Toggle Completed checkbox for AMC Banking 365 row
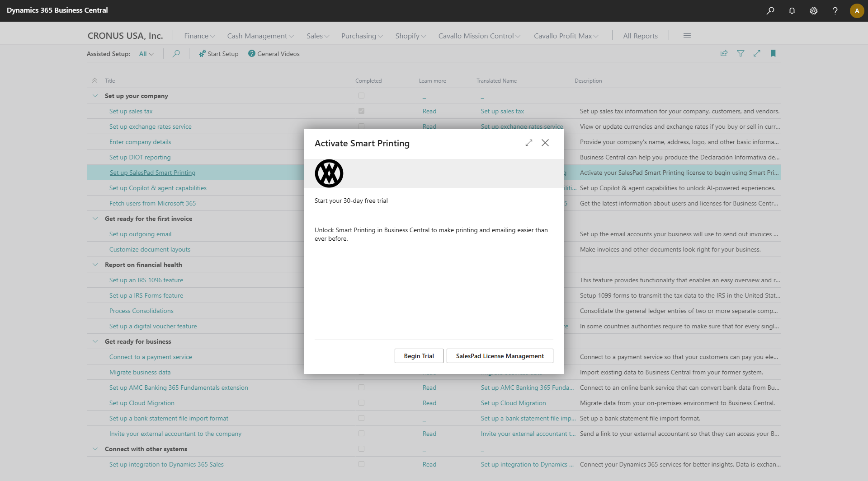868x481 pixels. tap(361, 388)
